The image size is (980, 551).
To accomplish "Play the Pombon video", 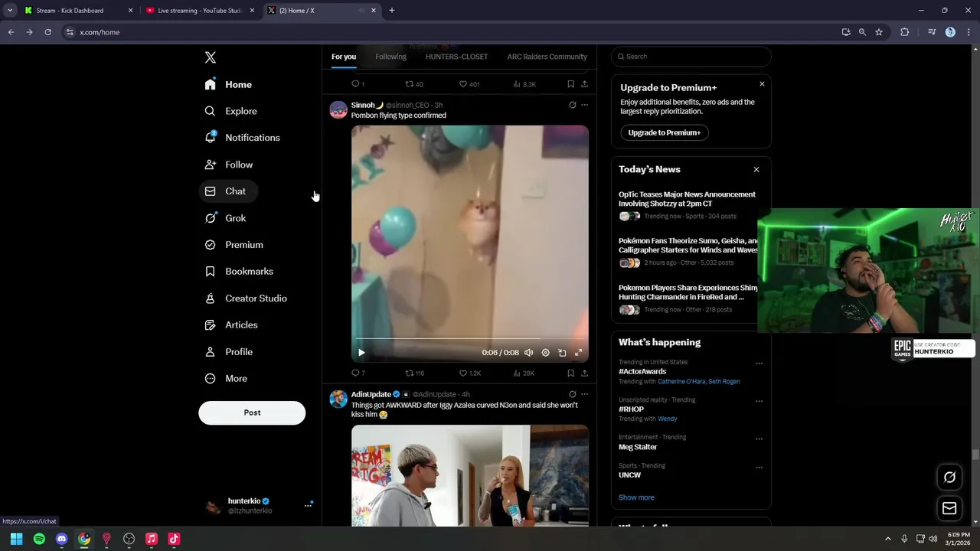I will (x=361, y=353).
